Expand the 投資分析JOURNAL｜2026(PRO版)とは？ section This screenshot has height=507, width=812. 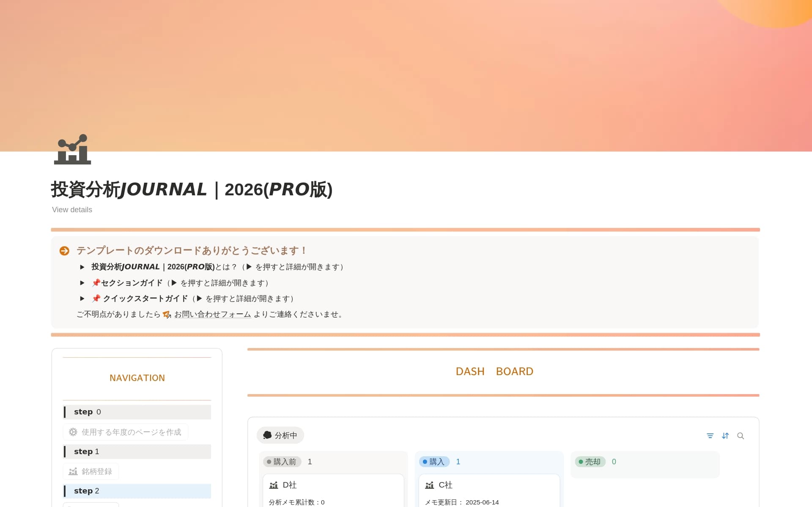coord(82,267)
